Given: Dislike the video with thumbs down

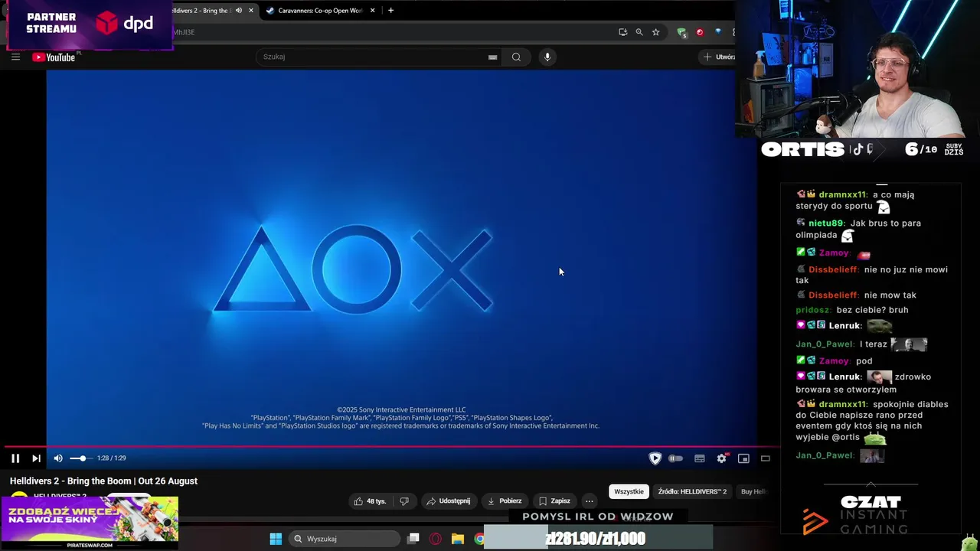Looking at the screenshot, I should point(404,501).
